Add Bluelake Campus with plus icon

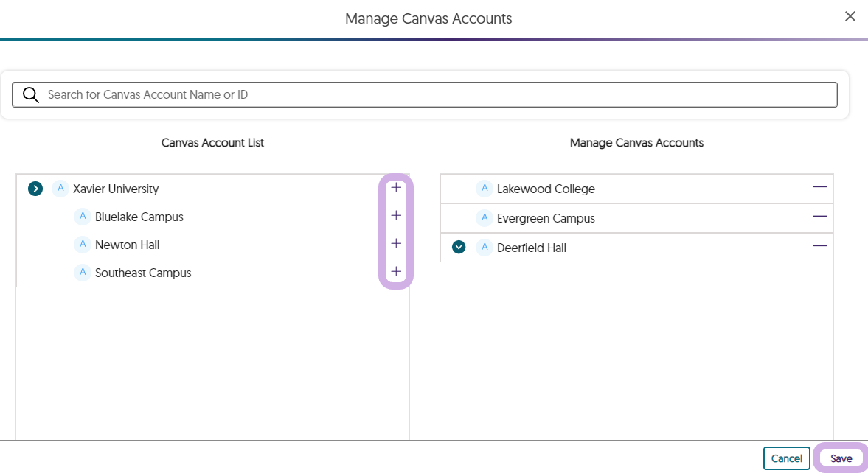pos(396,216)
